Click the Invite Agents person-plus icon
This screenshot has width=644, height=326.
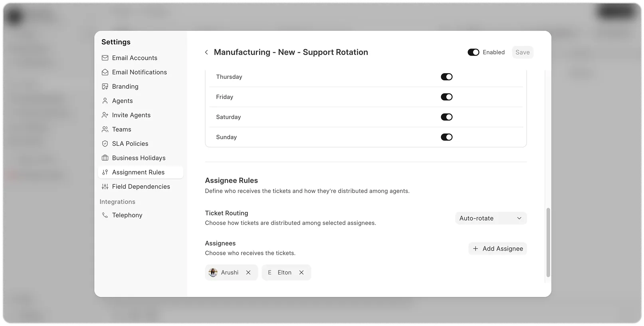pos(105,115)
